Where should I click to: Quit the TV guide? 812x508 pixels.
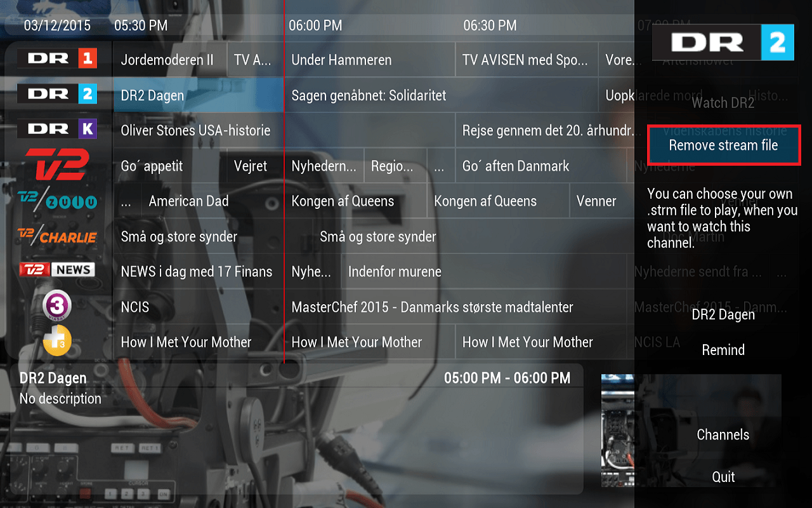coord(723,477)
